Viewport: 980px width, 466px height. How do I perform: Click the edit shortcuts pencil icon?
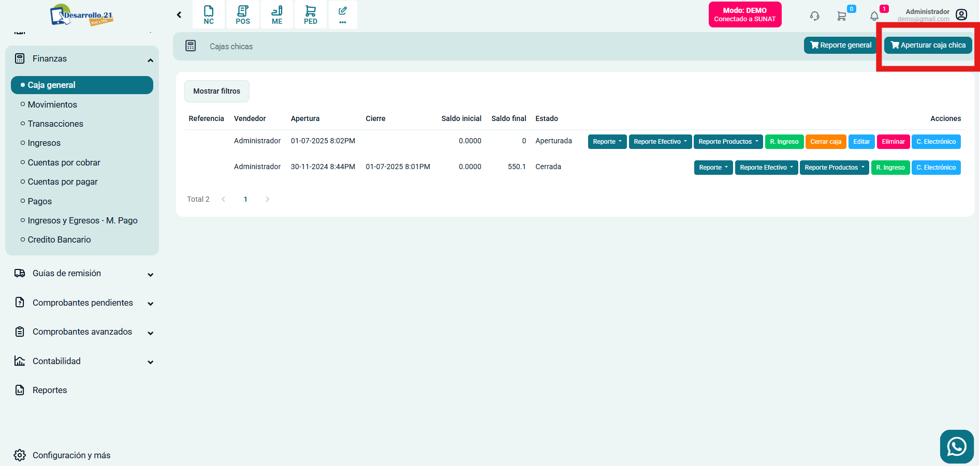[343, 14]
